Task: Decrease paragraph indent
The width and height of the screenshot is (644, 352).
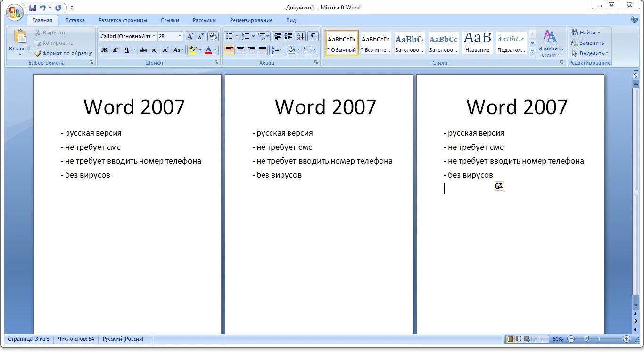Action: click(278, 36)
